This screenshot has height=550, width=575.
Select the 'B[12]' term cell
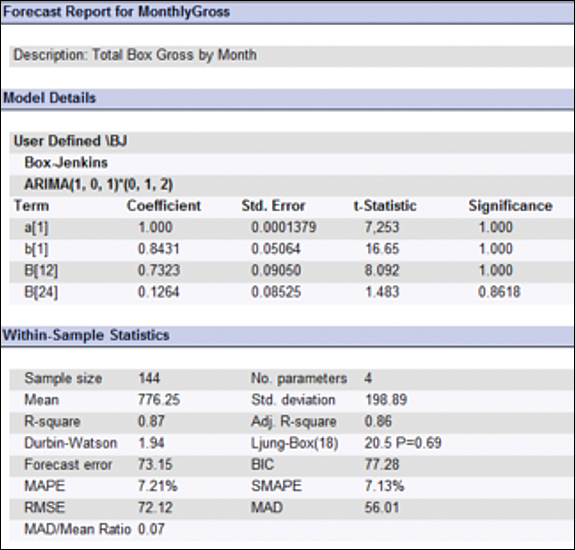41,271
